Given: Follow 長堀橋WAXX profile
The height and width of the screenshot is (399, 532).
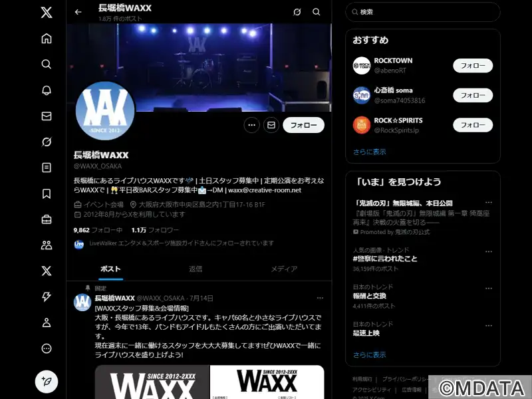Looking at the screenshot, I should (304, 125).
